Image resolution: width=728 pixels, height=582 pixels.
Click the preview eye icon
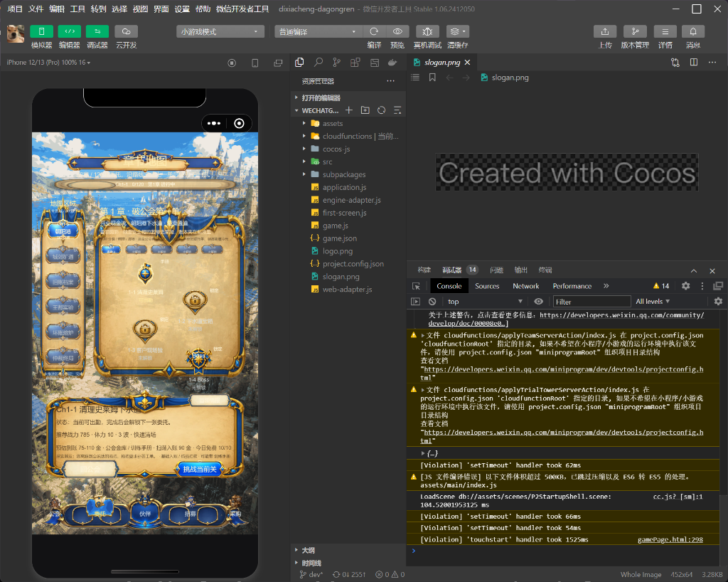pyautogui.click(x=397, y=31)
